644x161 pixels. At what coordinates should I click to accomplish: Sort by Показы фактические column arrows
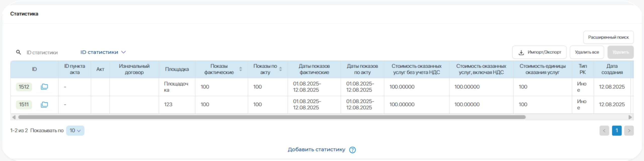point(240,69)
